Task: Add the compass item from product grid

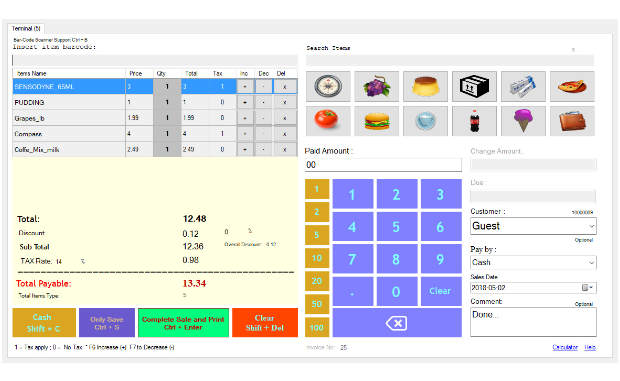Action: pyautogui.click(x=328, y=87)
